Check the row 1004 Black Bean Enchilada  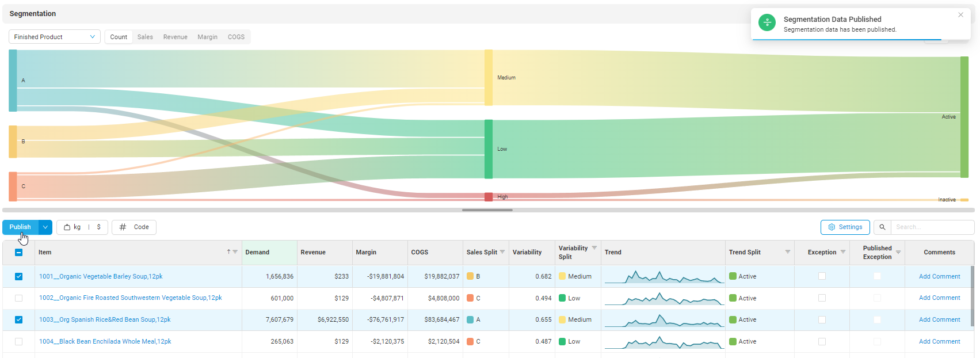pos(18,341)
